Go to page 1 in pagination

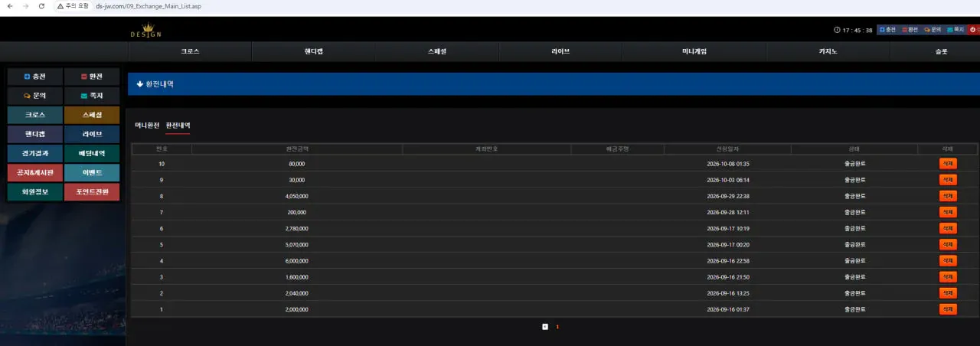pos(557,327)
